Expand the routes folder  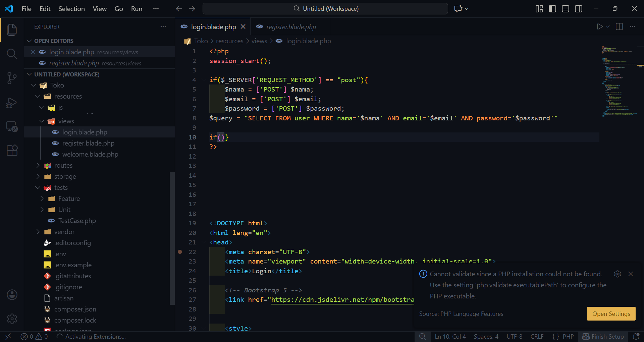(x=38, y=165)
